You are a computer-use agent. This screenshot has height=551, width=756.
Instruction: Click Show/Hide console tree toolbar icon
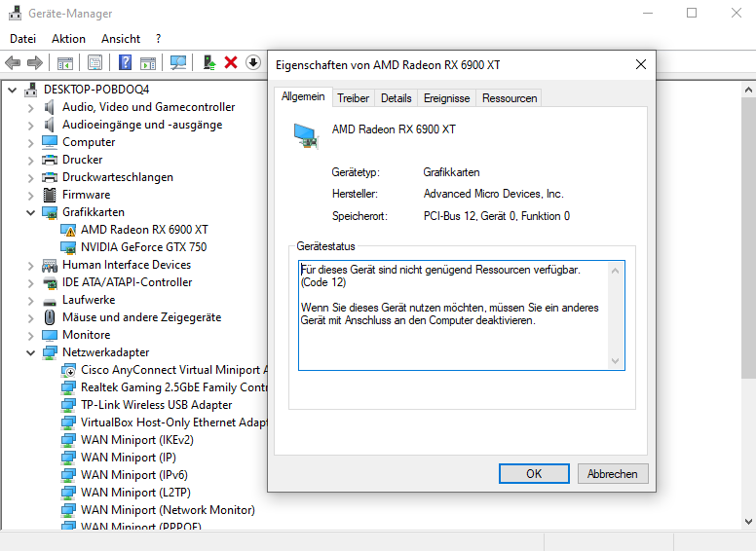[65, 62]
